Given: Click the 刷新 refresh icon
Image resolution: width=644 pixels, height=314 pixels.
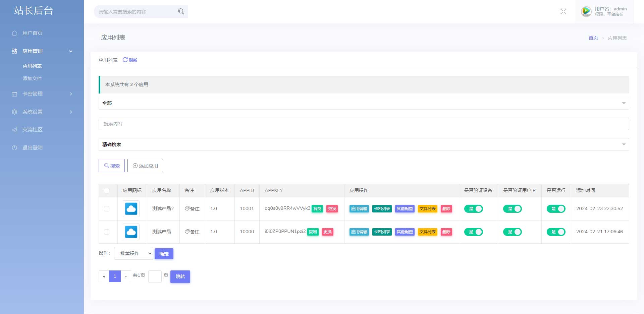Looking at the screenshot, I should point(125,60).
